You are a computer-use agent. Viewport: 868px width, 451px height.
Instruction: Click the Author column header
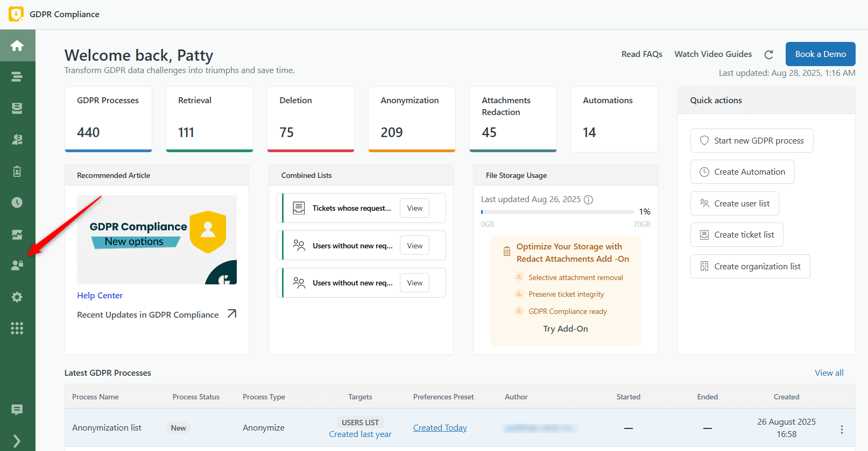pyautogui.click(x=516, y=397)
